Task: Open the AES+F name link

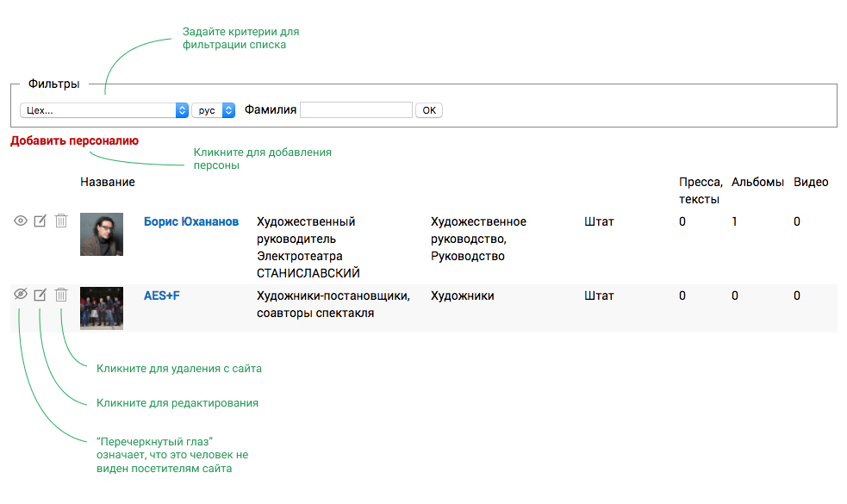Action: [x=162, y=296]
